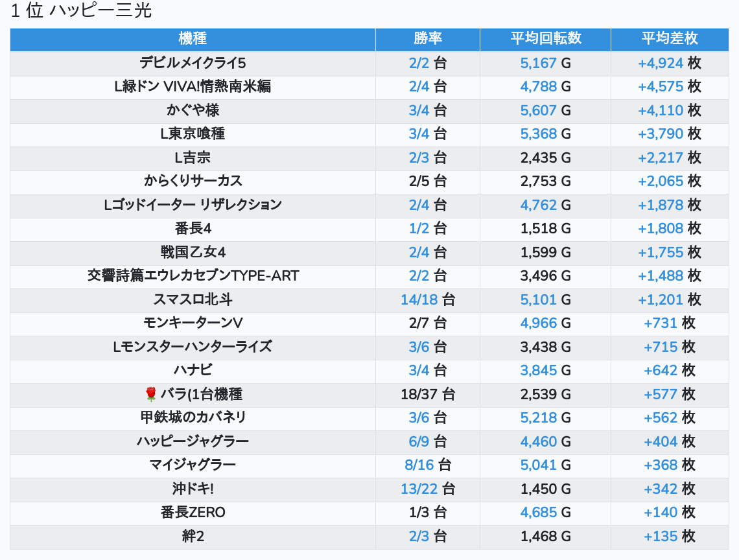This screenshot has height=560, width=739.
Task: Select machine name L東京喰種
Action: click(193, 134)
